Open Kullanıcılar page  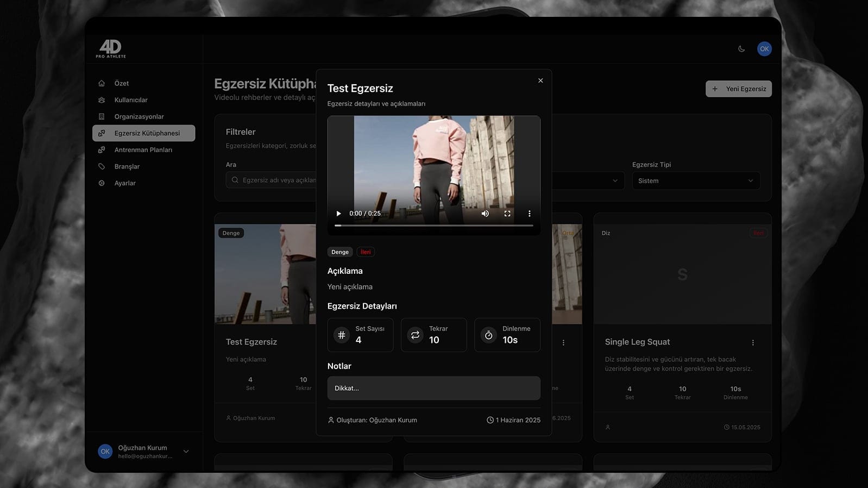[x=131, y=100]
